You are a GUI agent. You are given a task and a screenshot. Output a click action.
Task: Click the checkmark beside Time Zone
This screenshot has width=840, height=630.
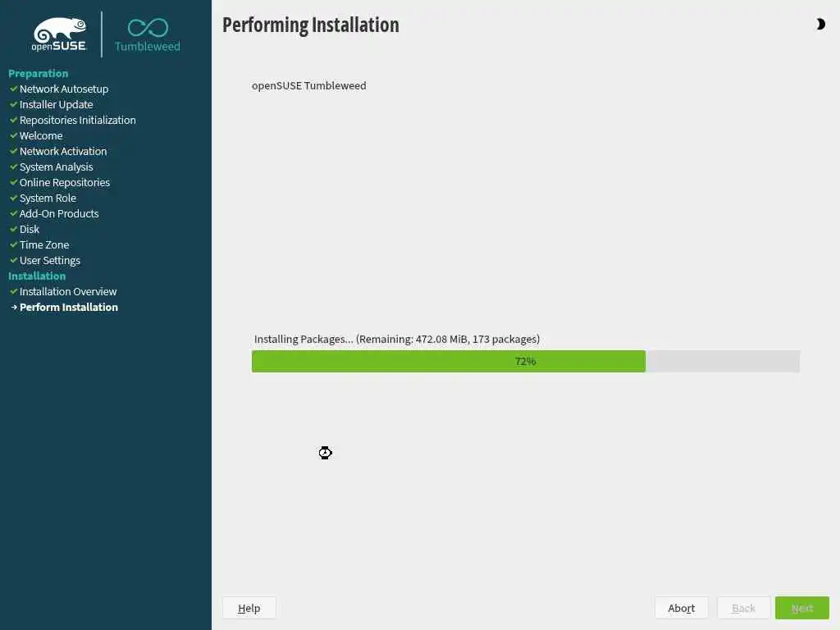point(14,244)
